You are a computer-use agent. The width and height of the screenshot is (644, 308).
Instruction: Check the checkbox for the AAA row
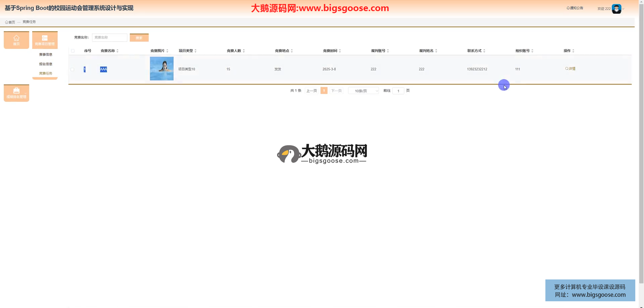72,70
